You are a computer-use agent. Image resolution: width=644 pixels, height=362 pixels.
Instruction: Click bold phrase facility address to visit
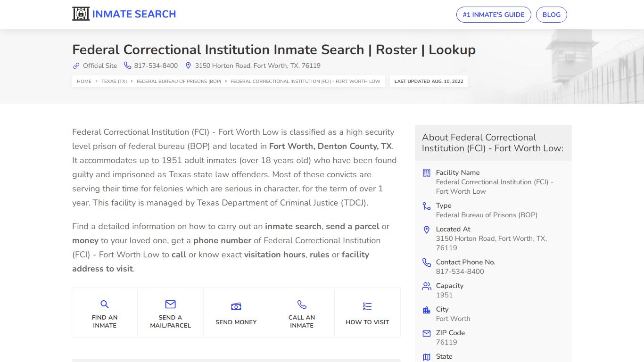click(x=221, y=262)
